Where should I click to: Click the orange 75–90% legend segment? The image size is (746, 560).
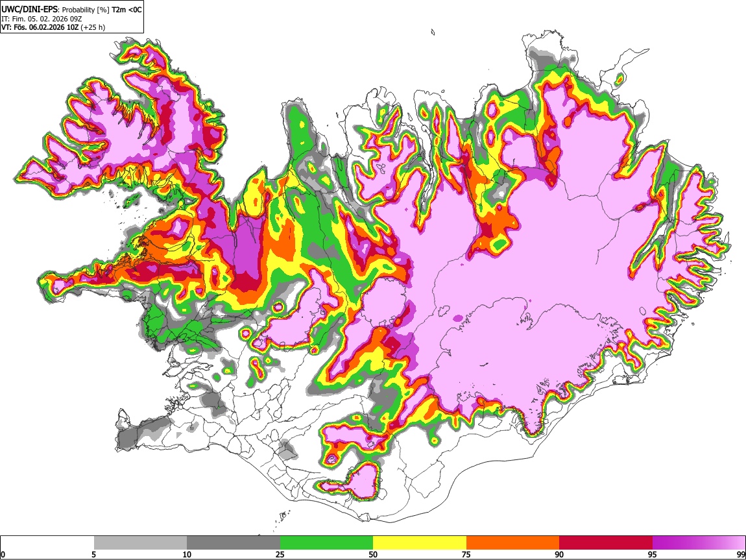pos(512,543)
